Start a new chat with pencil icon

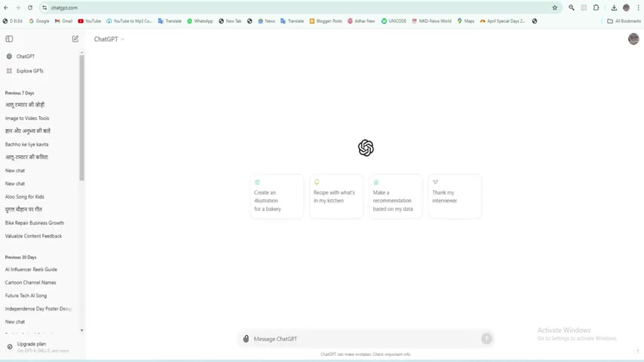tap(75, 38)
